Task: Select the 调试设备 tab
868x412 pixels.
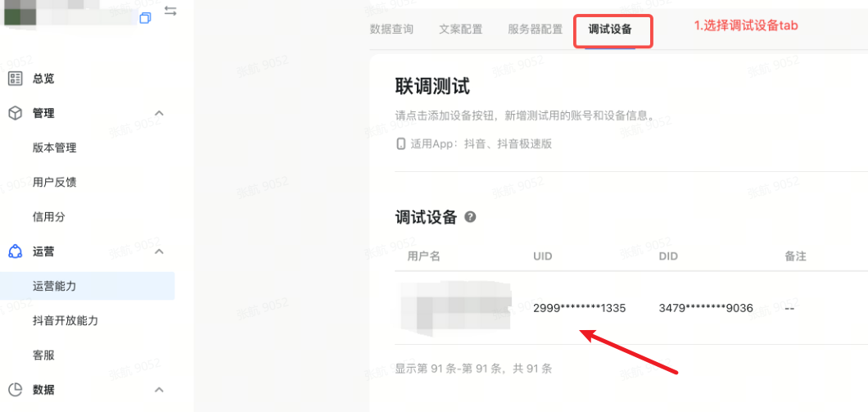Action: tap(610, 29)
